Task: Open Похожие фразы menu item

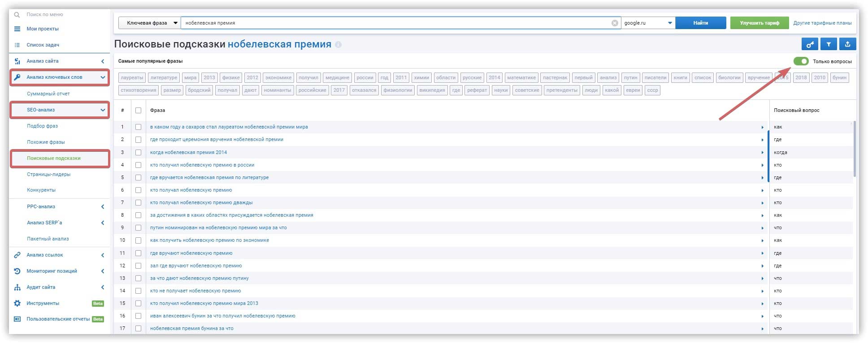Action: pos(46,142)
